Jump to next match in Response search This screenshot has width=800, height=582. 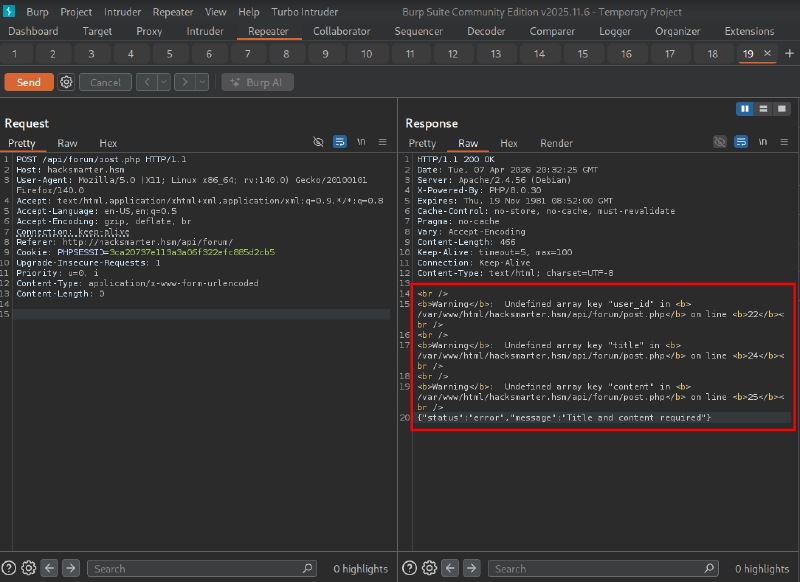pyautogui.click(x=472, y=568)
